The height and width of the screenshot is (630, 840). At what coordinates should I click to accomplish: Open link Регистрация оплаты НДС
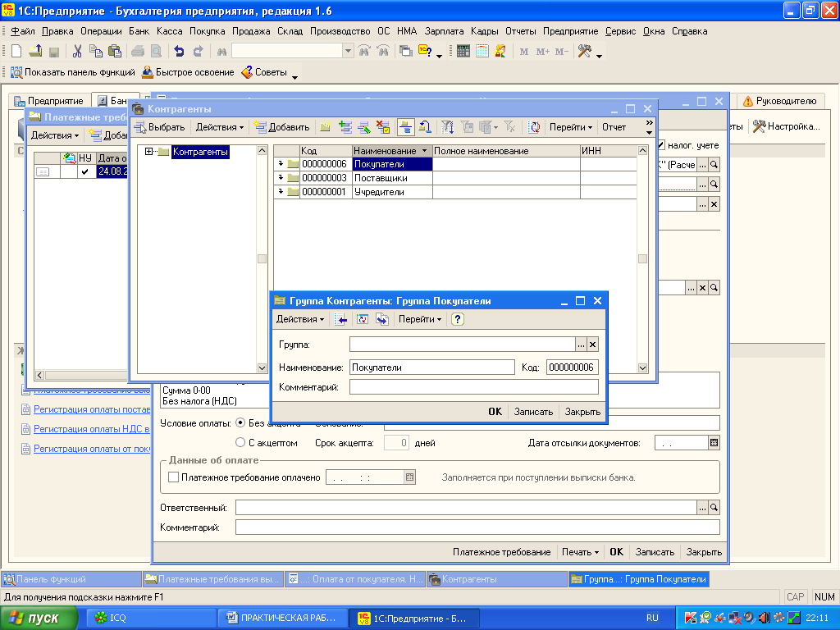[91, 428]
